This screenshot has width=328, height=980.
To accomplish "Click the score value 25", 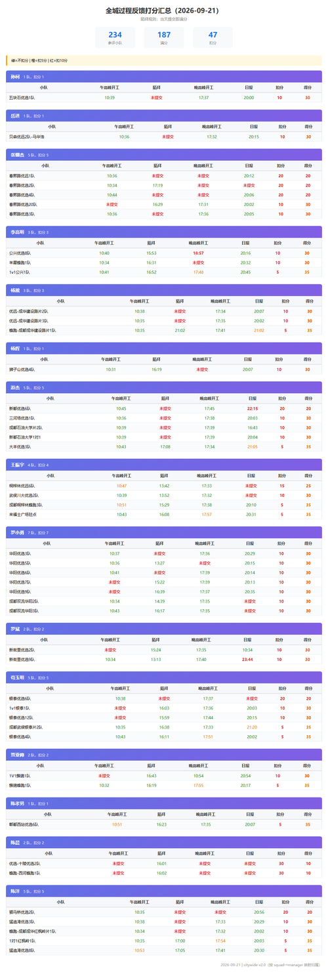I will [x=308, y=486].
